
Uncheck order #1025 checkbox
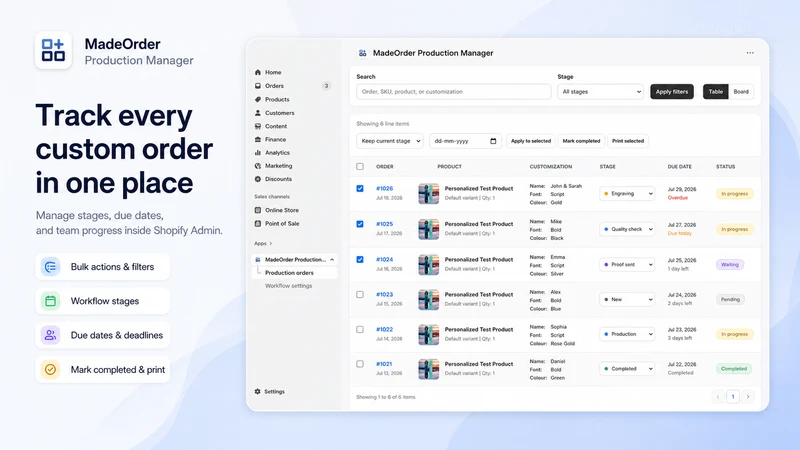point(360,224)
